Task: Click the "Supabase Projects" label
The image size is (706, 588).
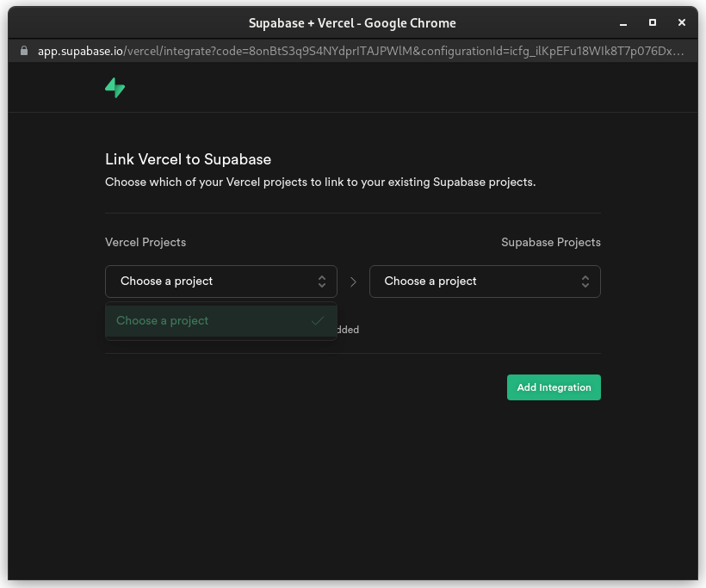Action: point(551,242)
